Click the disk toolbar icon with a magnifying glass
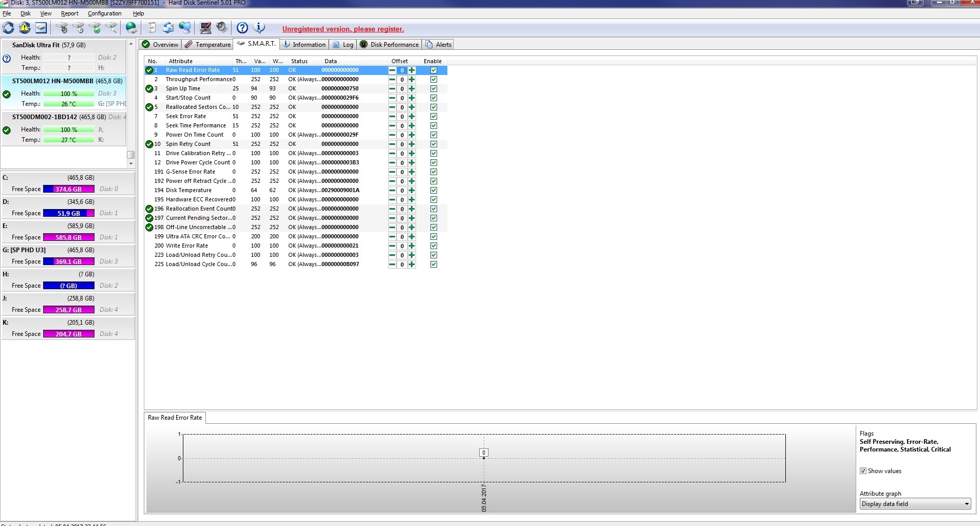This screenshot has height=526, width=980. coord(111,28)
